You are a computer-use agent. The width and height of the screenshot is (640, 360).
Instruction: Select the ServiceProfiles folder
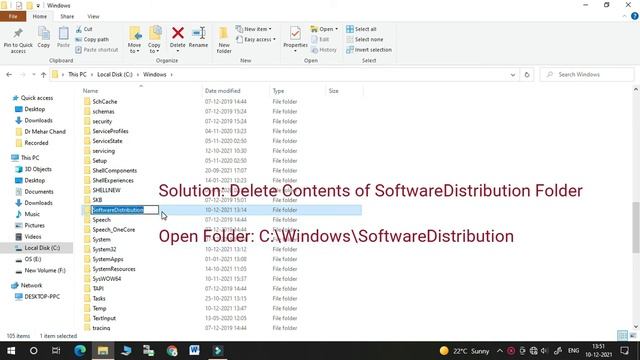[x=110, y=131]
